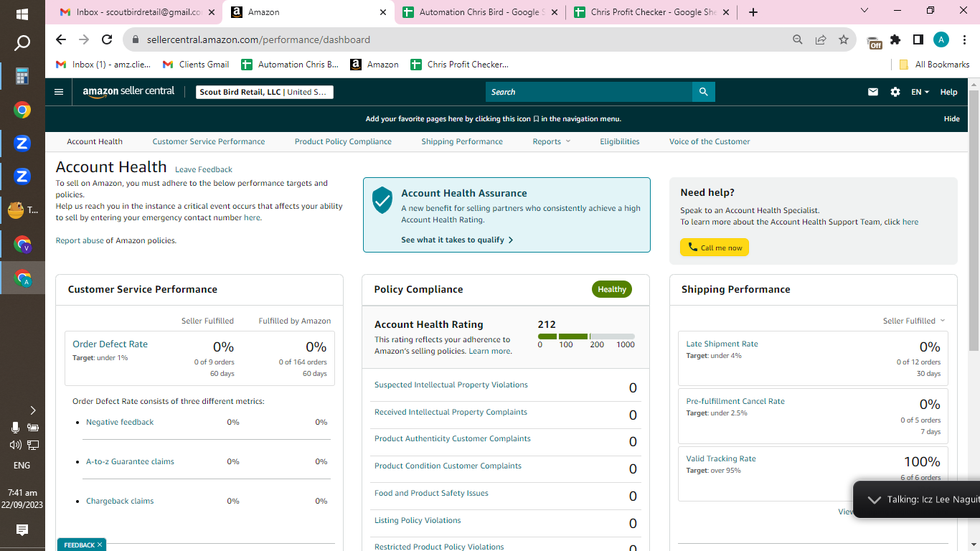Open buyer messages via the envelope icon
This screenshot has width=980, height=551.
pyautogui.click(x=873, y=92)
